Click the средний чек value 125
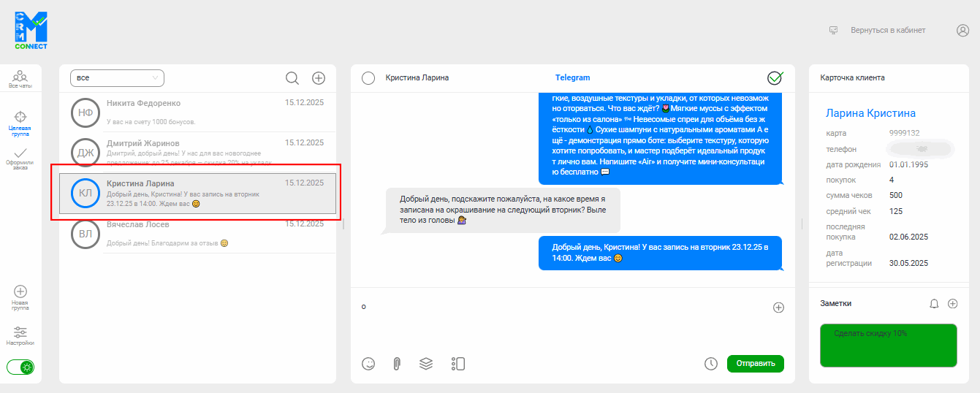Screen dimensions: 980x393 coord(896,211)
